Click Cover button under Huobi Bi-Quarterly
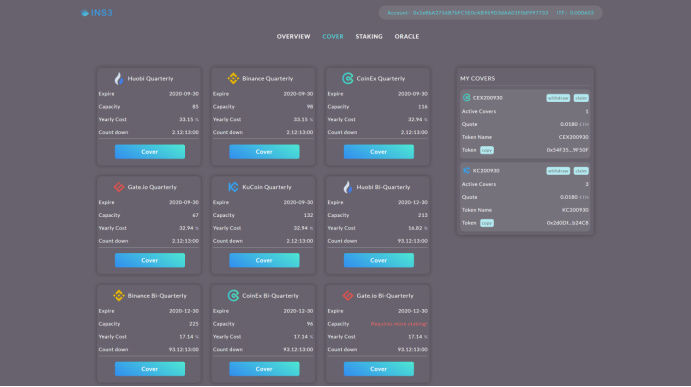The image size is (691, 387). click(379, 260)
